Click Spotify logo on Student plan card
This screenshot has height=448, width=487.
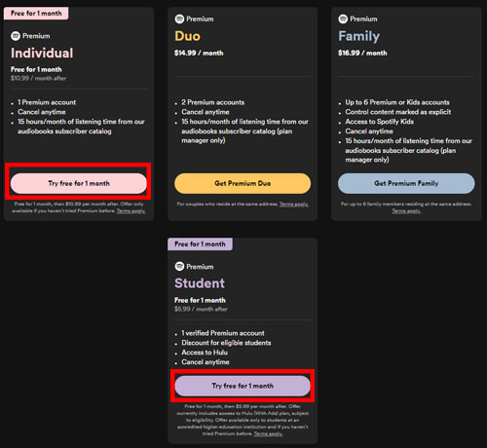click(x=179, y=267)
